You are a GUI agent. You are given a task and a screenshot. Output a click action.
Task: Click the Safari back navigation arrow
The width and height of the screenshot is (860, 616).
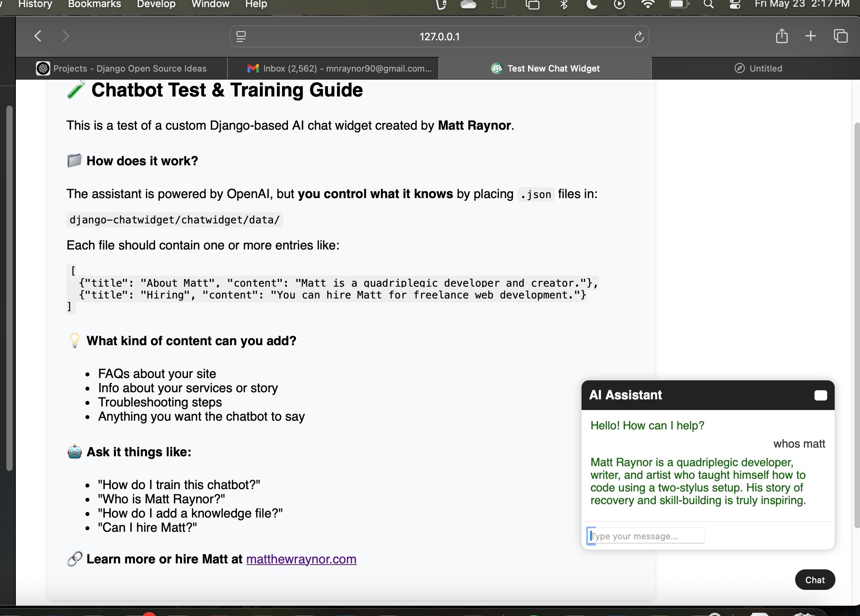(x=38, y=36)
